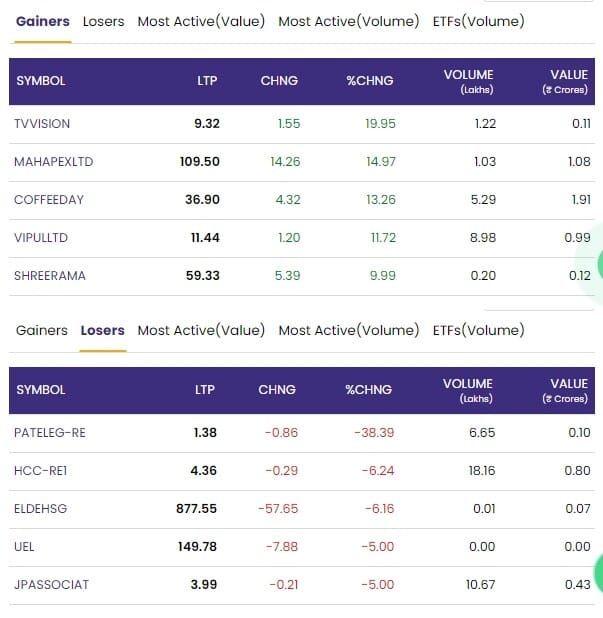Open the TVVISION stock symbol
This screenshot has width=603, height=618.
42,124
